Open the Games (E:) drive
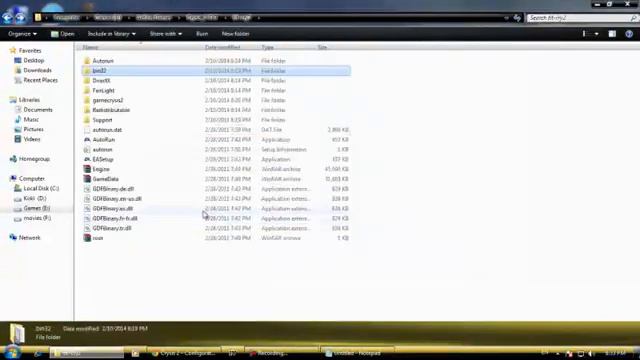Viewport: 640px width, 360px height. (x=37, y=208)
